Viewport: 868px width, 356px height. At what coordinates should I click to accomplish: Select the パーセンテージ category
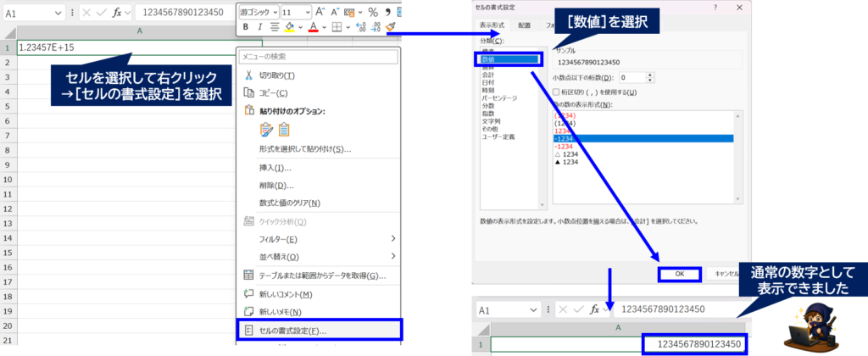click(x=498, y=98)
